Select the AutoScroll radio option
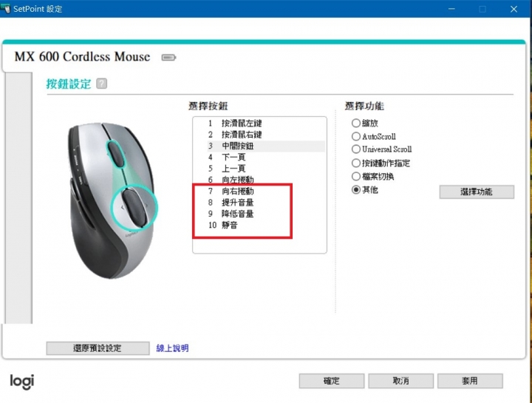 [x=355, y=137]
